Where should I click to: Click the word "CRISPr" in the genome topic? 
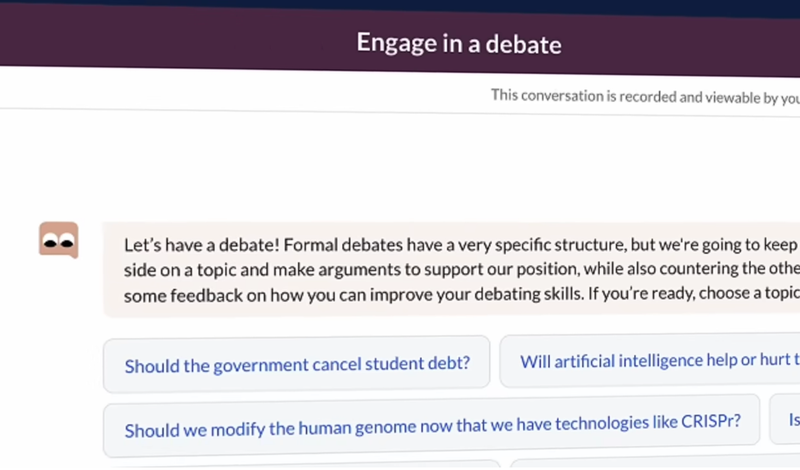707,422
